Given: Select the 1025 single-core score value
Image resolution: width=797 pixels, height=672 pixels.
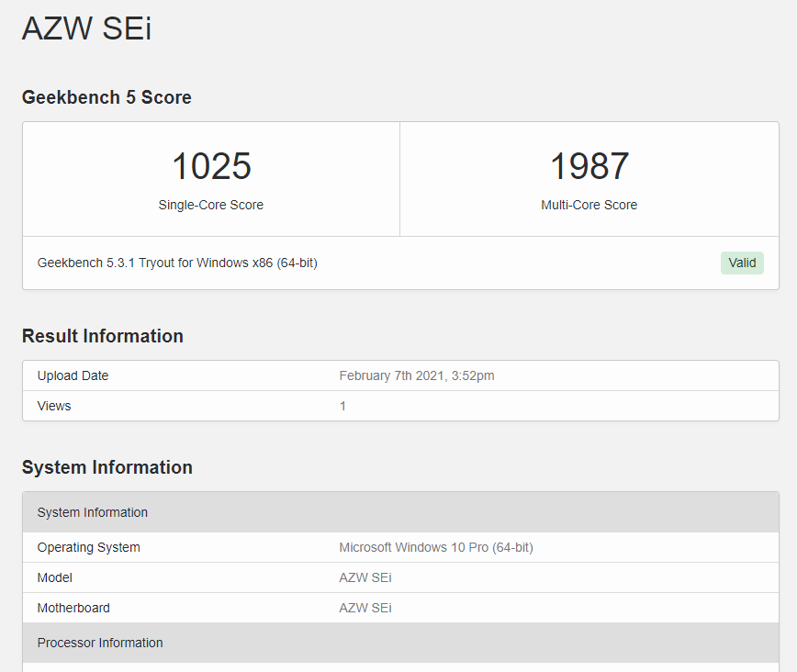Looking at the screenshot, I should tap(211, 166).
